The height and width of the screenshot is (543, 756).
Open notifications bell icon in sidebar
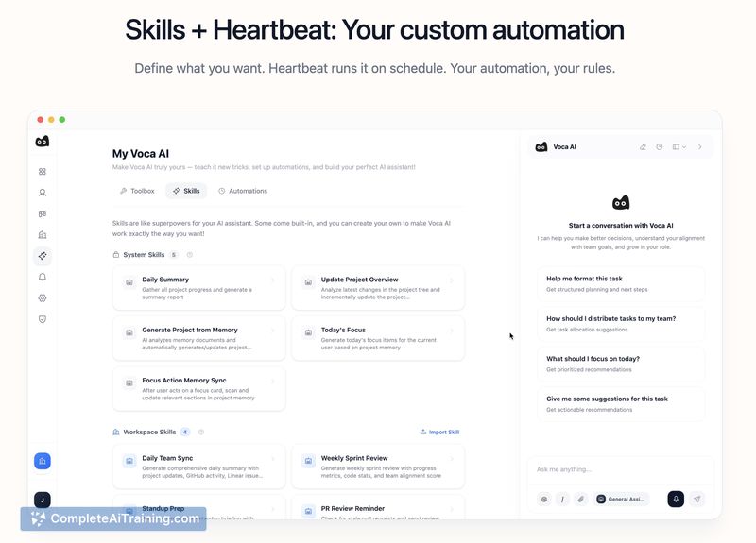click(43, 277)
